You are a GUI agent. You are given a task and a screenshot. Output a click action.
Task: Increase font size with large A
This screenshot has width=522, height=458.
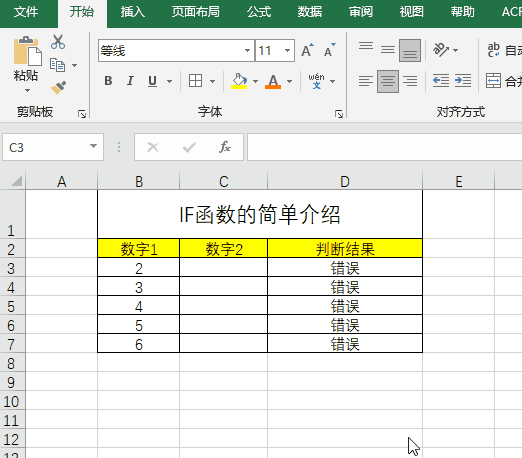click(x=307, y=51)
